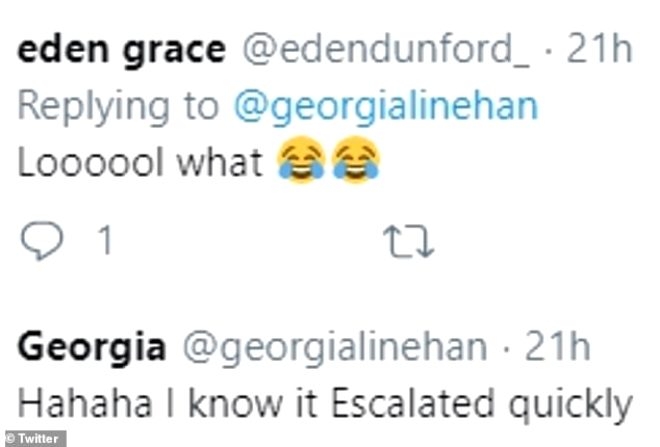Screen dimensions: 660x447
Task: Click the 21h timestamp on eden grace's tweet
Action: tap(599, 52)
